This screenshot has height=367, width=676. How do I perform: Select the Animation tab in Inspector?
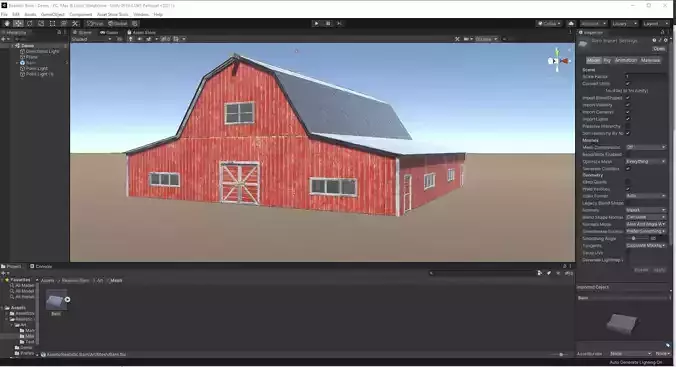(626, 60)
